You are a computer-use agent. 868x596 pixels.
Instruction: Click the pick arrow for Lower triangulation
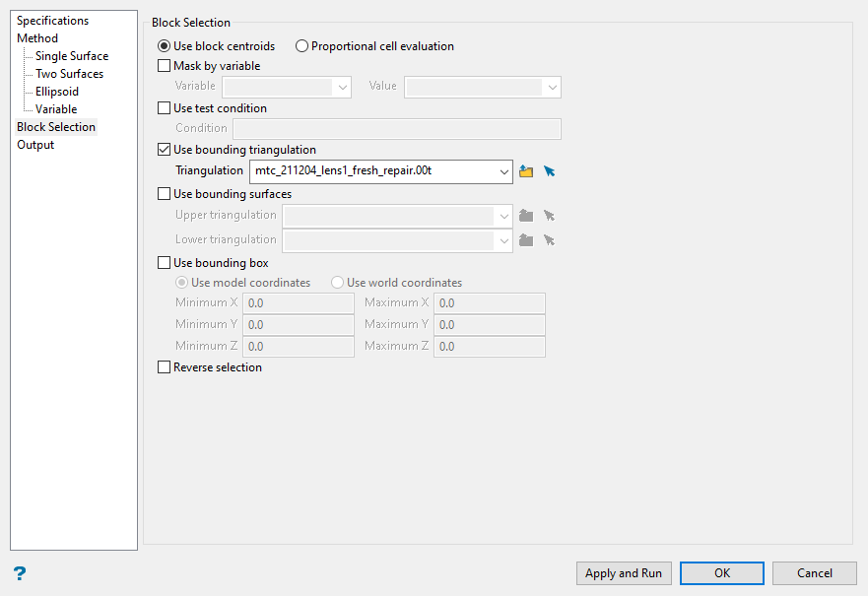coord(550,239)
